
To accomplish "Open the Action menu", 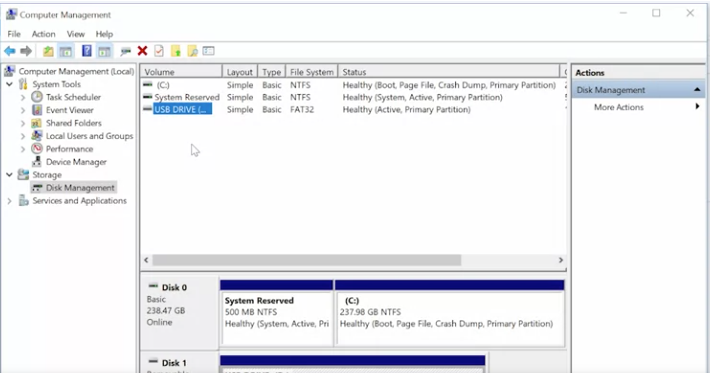I will click(x=43, y=34).
